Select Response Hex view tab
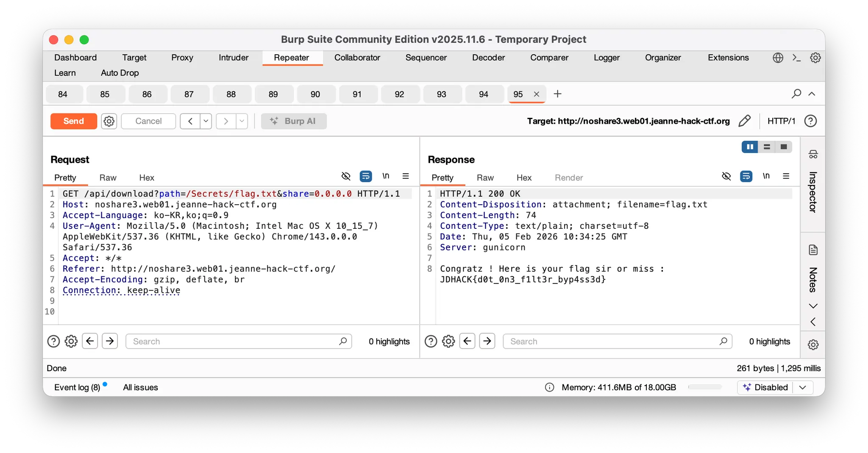The width and height of the screenshot is (868, 453). (524, 178)
